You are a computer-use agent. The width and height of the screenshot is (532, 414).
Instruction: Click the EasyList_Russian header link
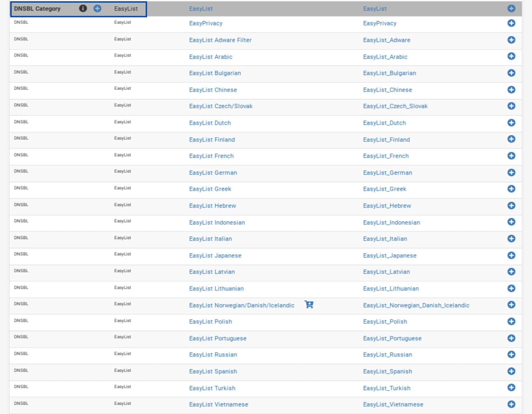[x=387, y=355]
